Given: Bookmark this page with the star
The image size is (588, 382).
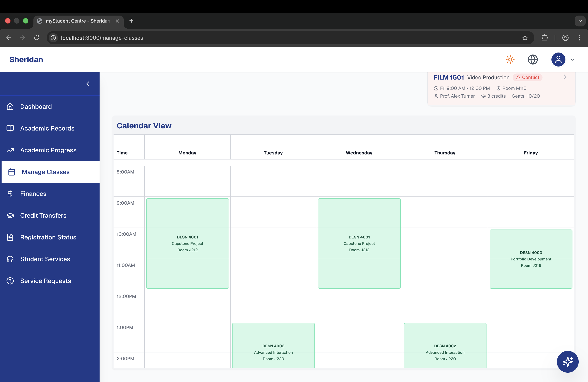Looking at the screenshot, I should (525, 38).
